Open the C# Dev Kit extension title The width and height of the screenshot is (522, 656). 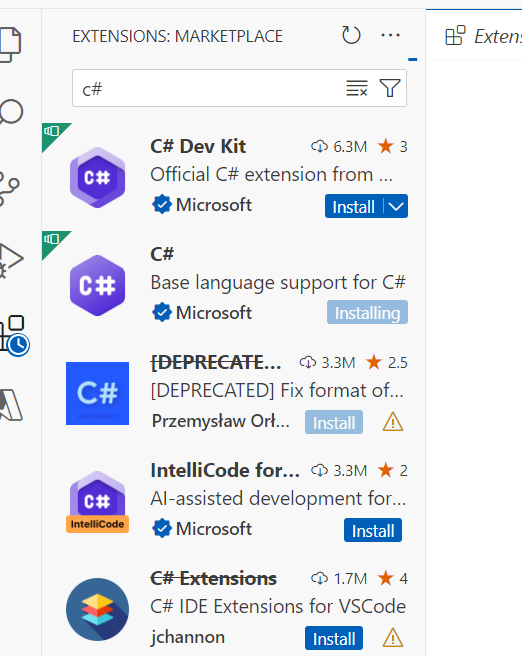click(x=198, y=146)
